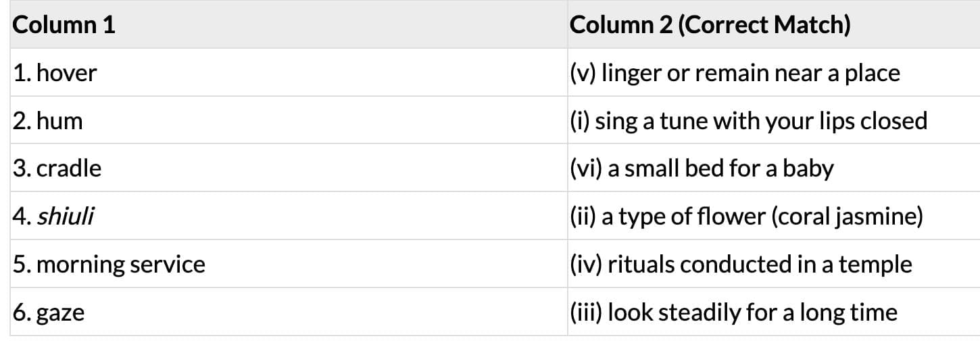Select "sing a tune with your lips closed"
This screenshot has height=345, width=980.
point(761,121)
